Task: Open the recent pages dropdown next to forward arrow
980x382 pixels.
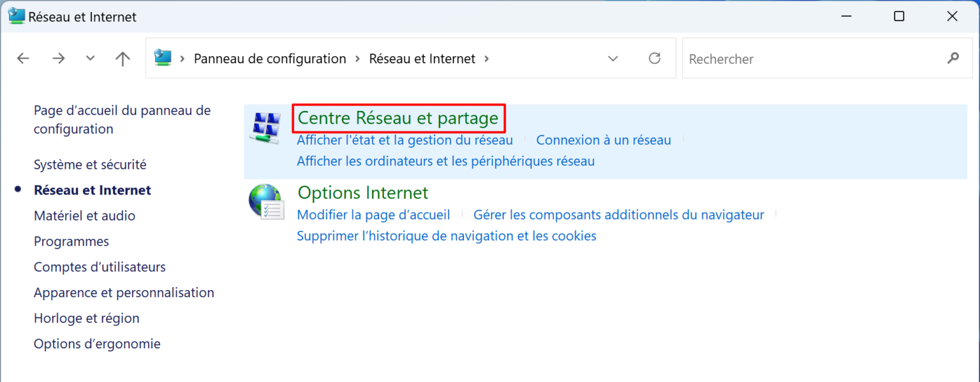Action: click(90, 58)
